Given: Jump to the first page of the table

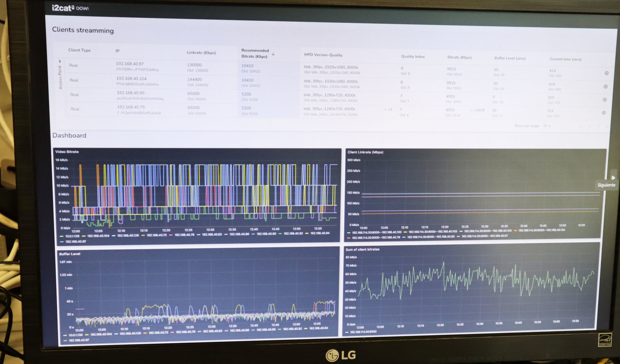Looking at the screenshot, I should (581, 126).
